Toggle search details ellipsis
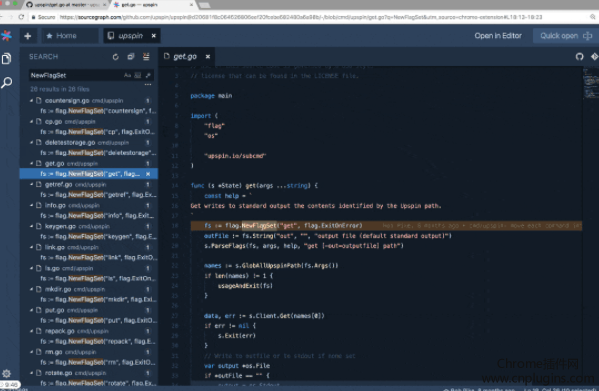The height and width of the screenshot is (391, 599). pyautogui.click(x=148, y=84)
